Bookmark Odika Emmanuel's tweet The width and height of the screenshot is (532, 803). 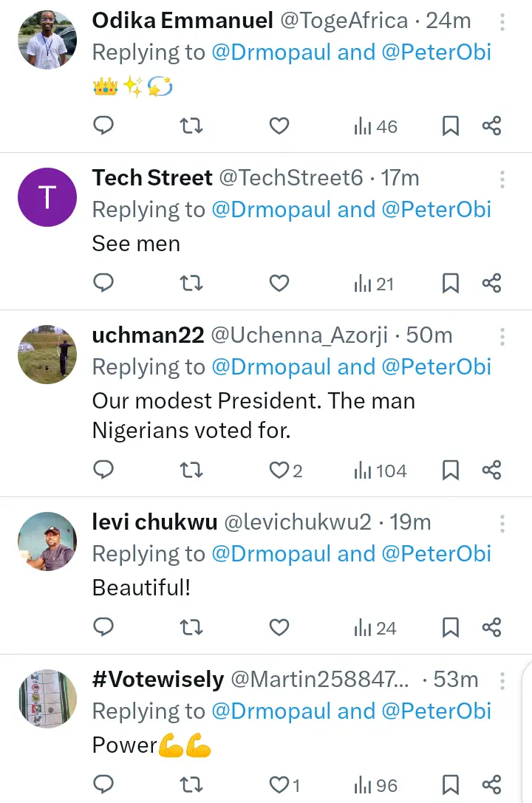[450, 126]
